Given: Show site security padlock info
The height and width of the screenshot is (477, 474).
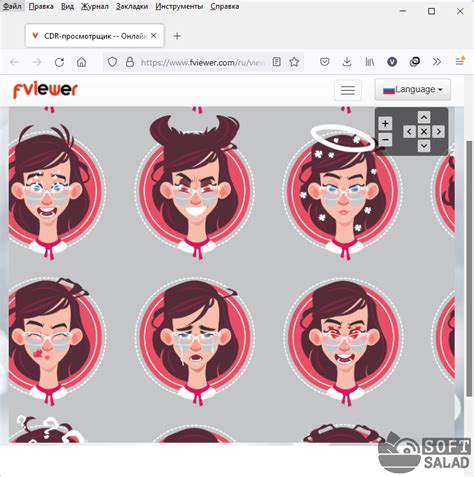Looking at the screenshot, I should (130, 62).
